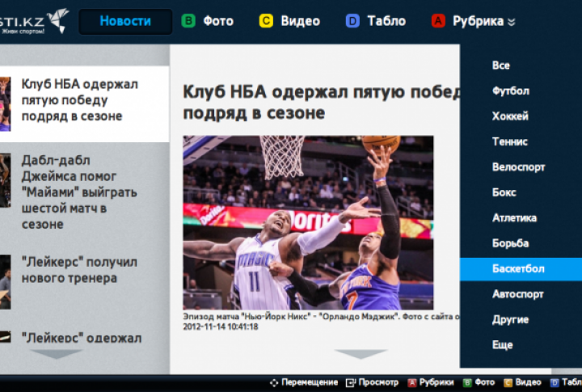
Task: Click thumbnail beside 'Дабл-дабл Джеймса' item
Action: [x=5, y=180]
